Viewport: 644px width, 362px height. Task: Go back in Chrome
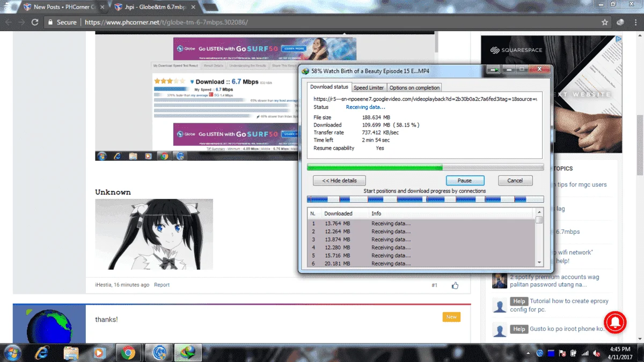pyautogui.click(x=9, y=23)
